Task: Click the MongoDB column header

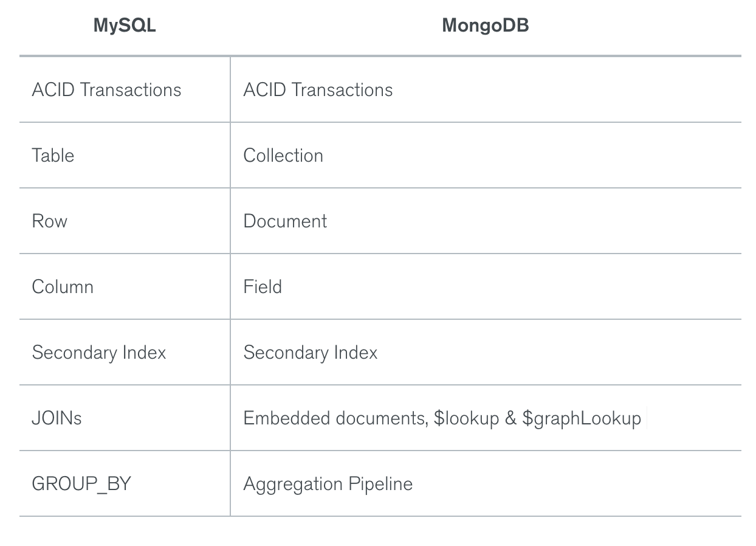Action: (x=485, y=26)
